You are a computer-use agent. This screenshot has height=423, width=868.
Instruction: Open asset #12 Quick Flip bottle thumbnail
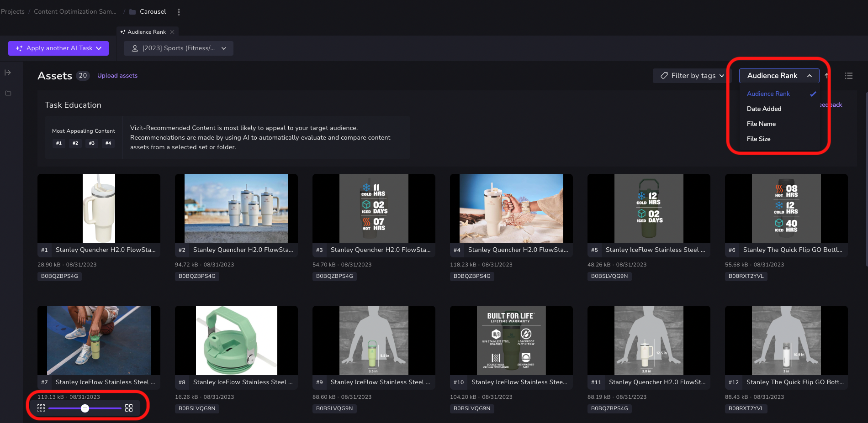[786, 340]
